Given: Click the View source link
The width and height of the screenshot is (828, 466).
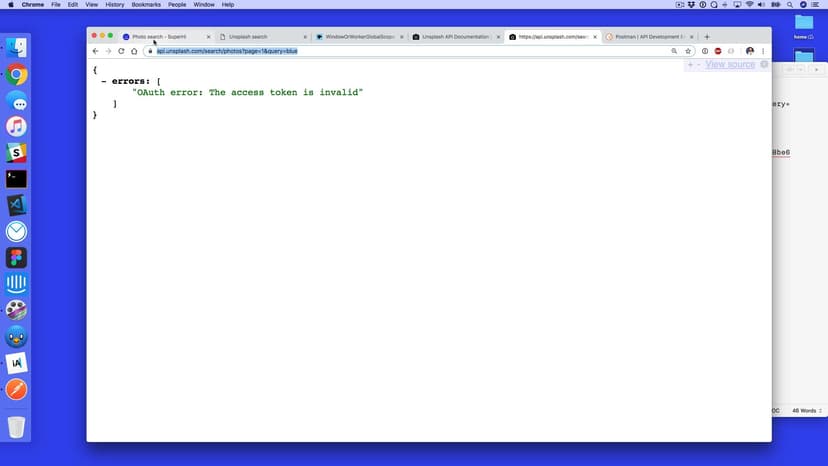Looking at the screenshot, I should click(730, 65).
